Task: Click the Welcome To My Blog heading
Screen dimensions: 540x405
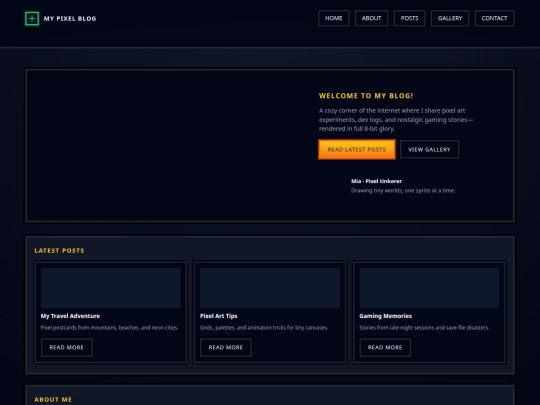Action: point(366,96)
